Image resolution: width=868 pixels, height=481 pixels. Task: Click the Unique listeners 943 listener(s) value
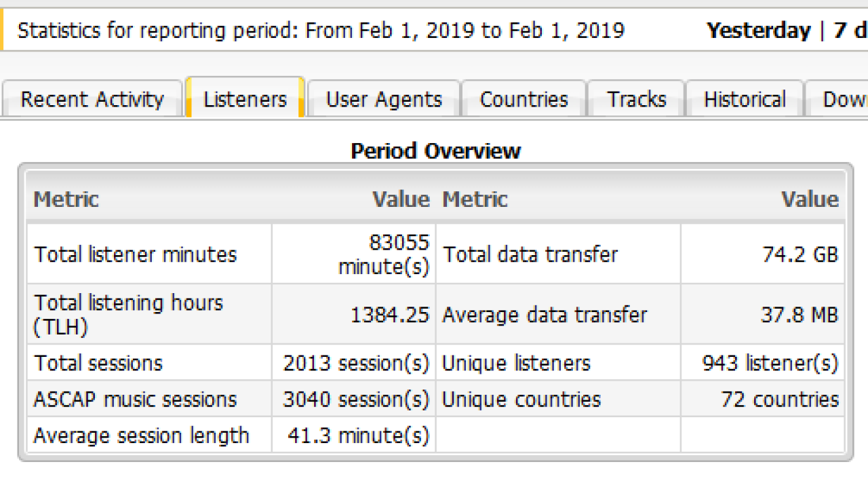click(x=770, y=363)
